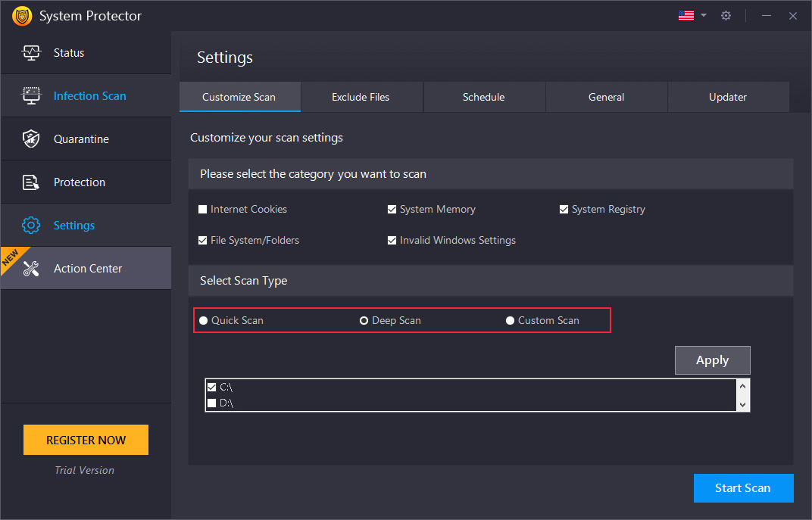Select the Settings gear in the sidebar

pos(31,225)
